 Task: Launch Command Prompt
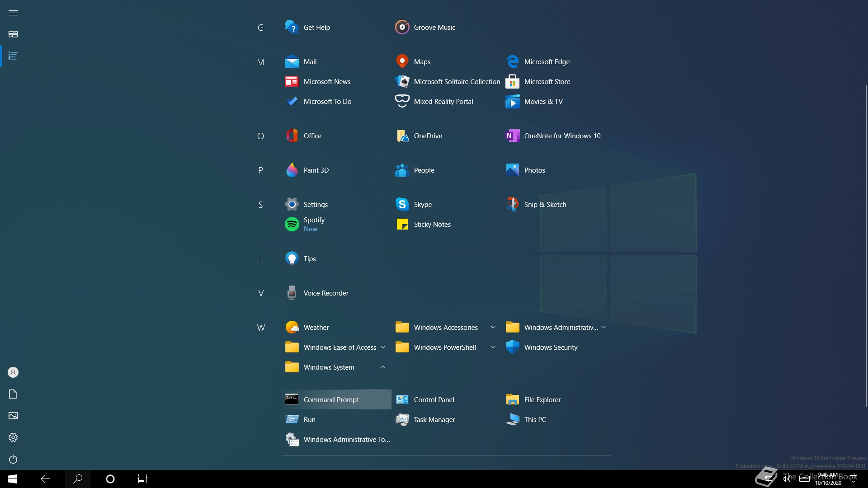[x=336, y=400]
